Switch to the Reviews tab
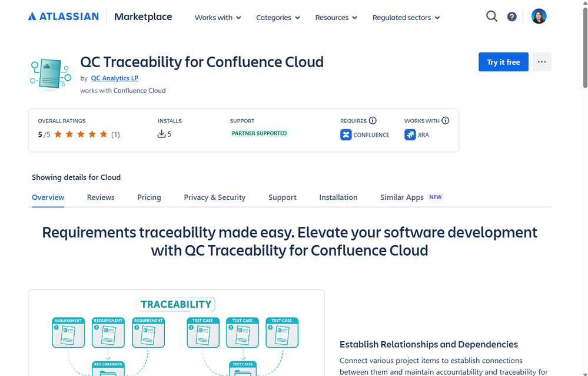Screen dimensions: 588x376 [101, 197]
